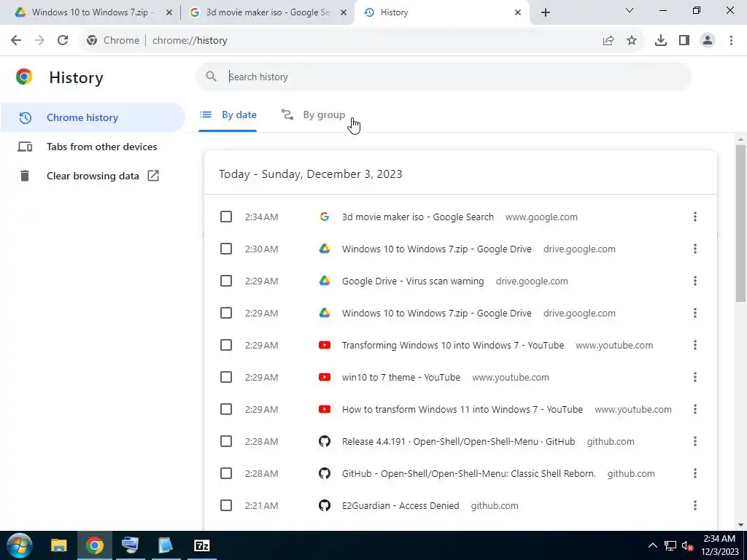The width and height of the screenshot is (747, 560).
Task: Open E2Guardian - Access Denied link
Action: [400, 505]
